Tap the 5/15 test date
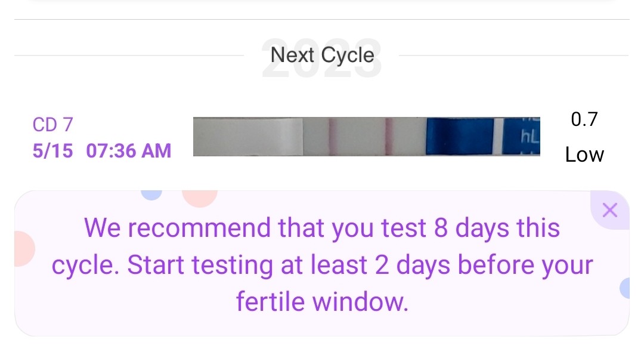This screenshot has height=355, width=644. (x=52, y=150)
